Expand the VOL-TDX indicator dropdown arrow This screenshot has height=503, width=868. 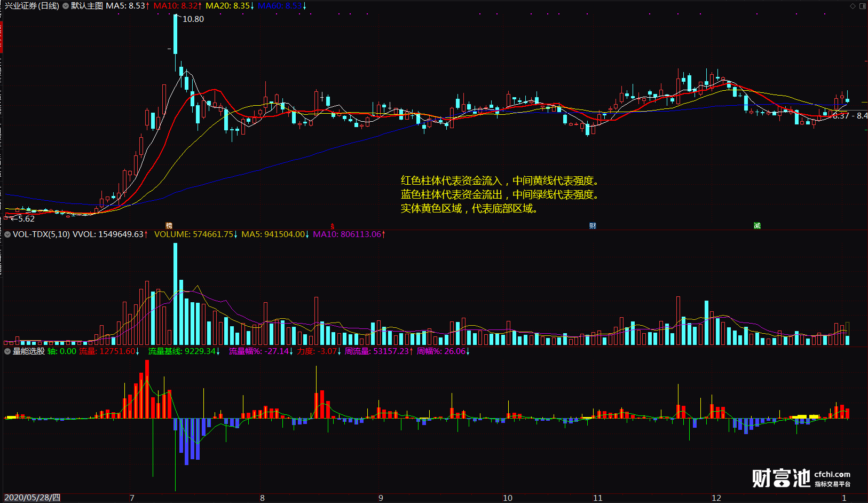click(x=7, y=234)
